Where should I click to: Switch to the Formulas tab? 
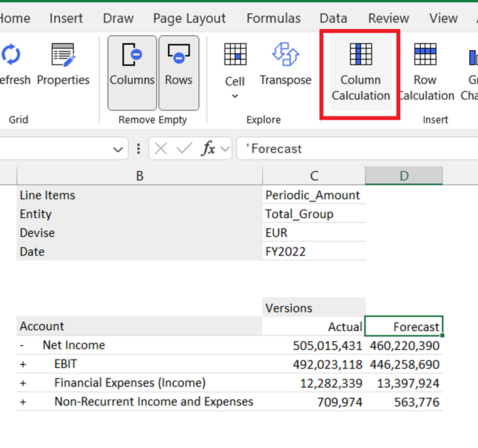pyautogui.click(x=274, y=18)
